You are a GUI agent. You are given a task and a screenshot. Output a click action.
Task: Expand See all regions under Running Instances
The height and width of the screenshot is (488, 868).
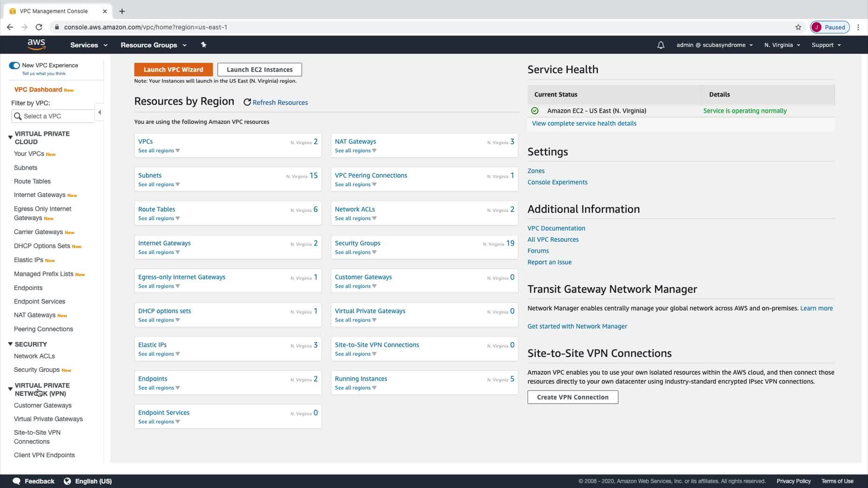tap(356, 388)
